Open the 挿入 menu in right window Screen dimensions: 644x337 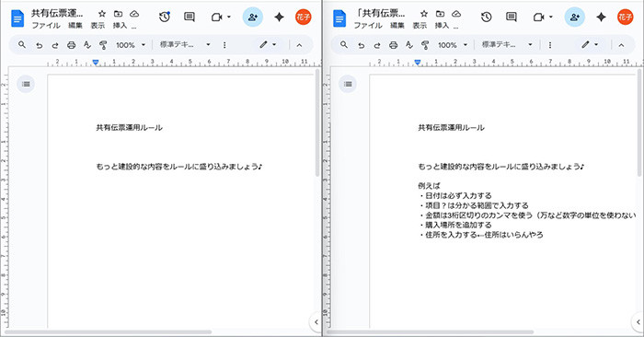point(442,26)
